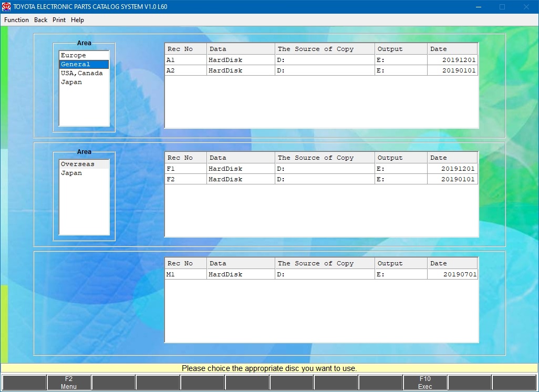Open the Function menu

point(16,20)
